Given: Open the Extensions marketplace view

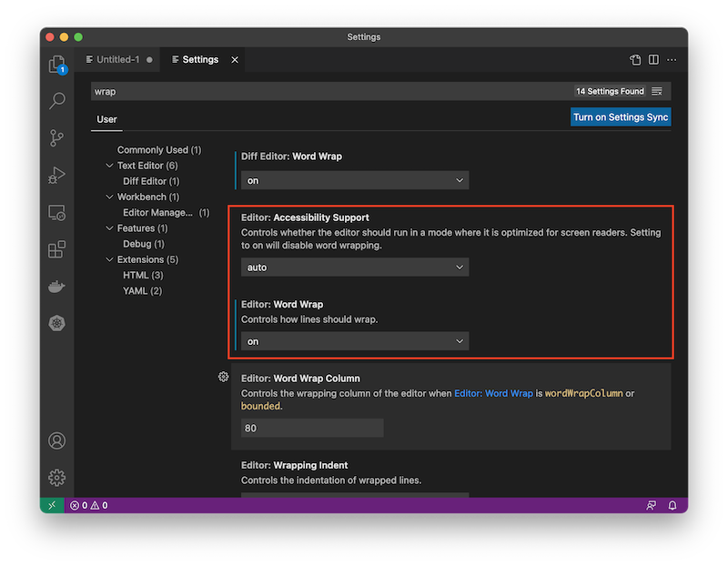Looking at the screenshot, I should (x=56, y=248).
